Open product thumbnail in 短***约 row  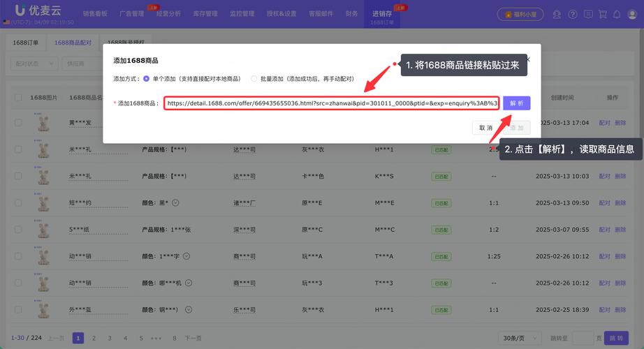[x=43, y=203]
